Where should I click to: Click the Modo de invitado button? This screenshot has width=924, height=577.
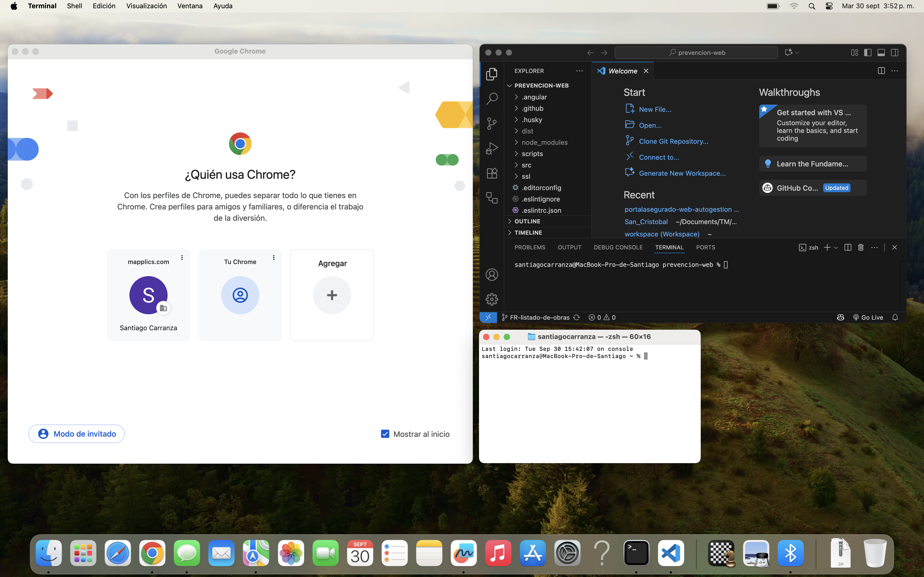tap(76, 434)
